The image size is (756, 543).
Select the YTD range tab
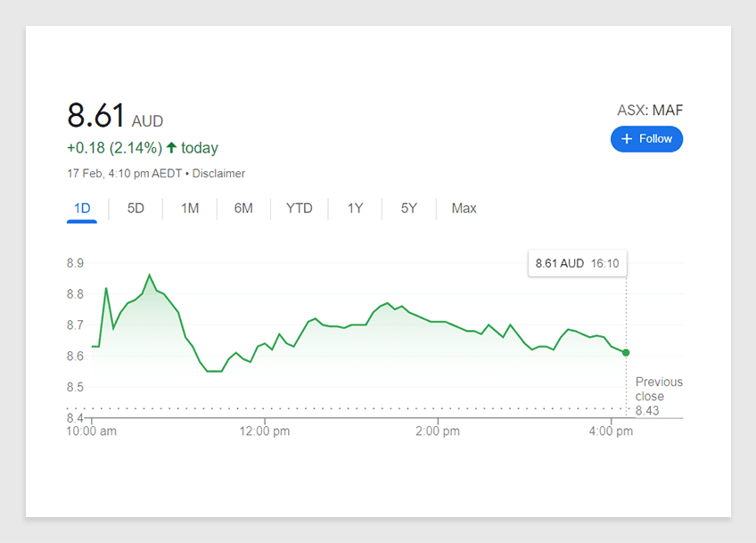pyautogui.click(x=299, y=209)
